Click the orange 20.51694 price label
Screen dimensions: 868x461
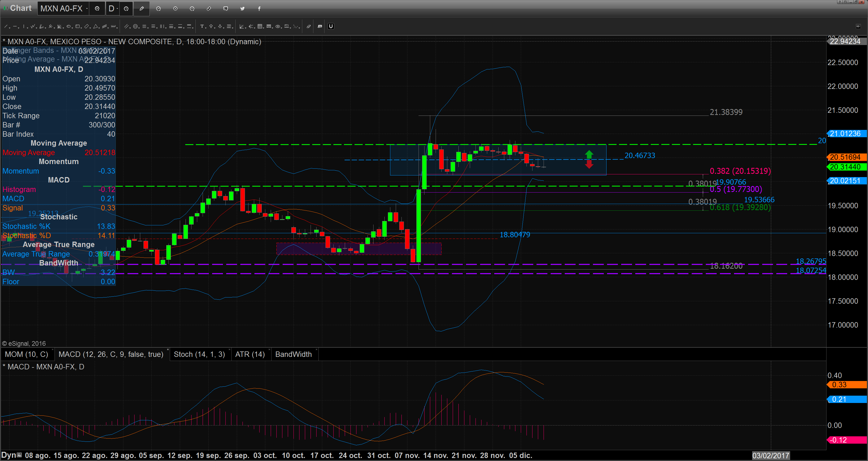847,157
